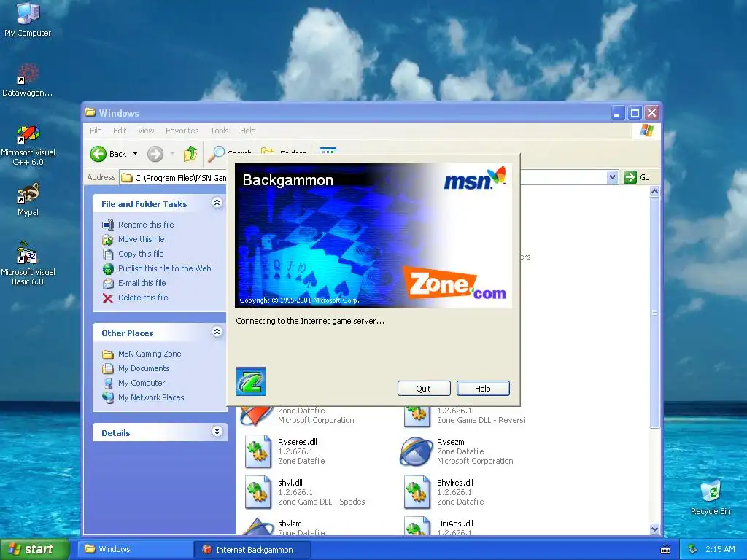Click the Delete this file red X icon
The image size is (747, 560).
108,298
